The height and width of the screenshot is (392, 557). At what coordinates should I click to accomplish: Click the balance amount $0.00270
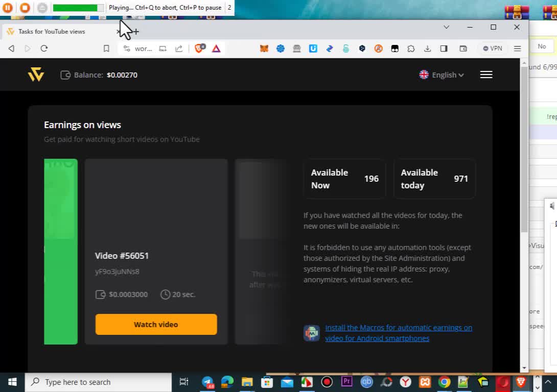(122, 75)
